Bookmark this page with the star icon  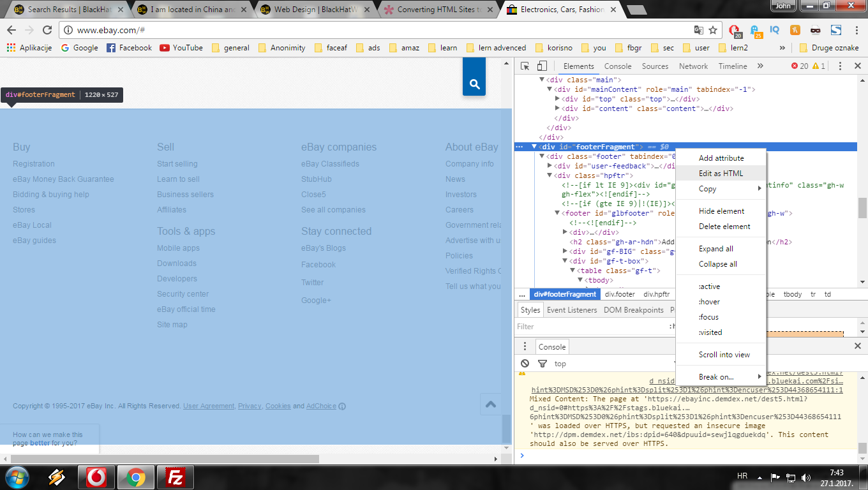713,30
